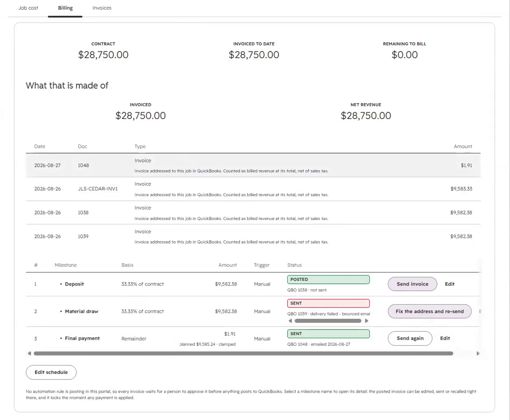The image size is (510, 420).
Task: Click the POSTED status badge for Deposit
Action: coord(328,280)
